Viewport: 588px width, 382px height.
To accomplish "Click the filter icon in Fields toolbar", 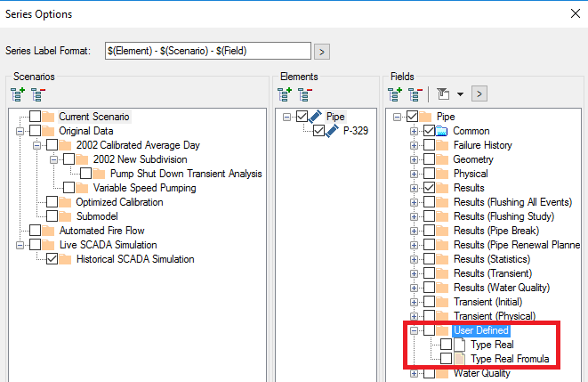I will pos(443,93).
